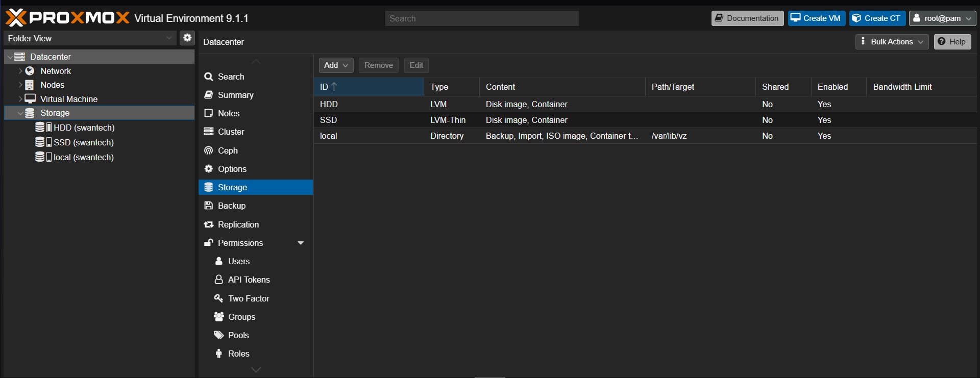Click the Roles figure icon
This screenshot has height=378, width=980.
coord(218,354)
